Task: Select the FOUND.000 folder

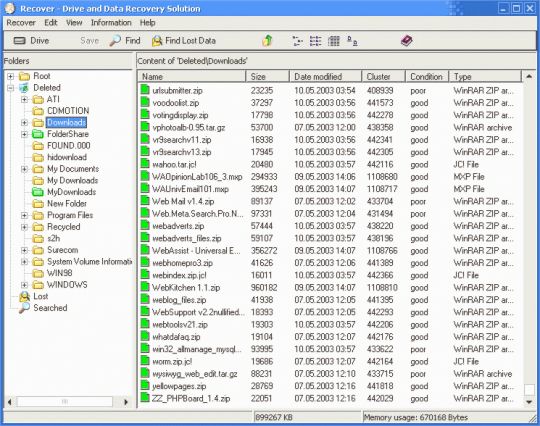Action: 69,146
